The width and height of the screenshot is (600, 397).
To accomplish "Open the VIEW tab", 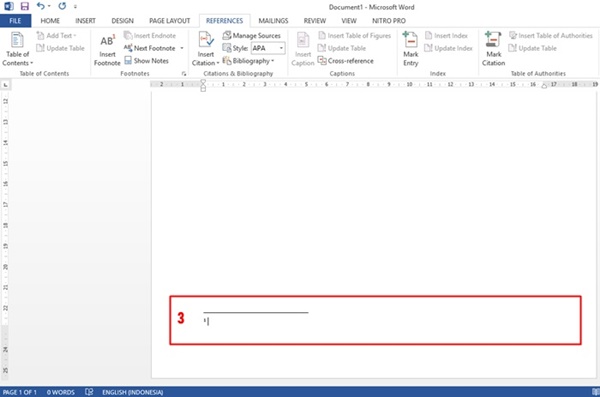I will 349,21.
